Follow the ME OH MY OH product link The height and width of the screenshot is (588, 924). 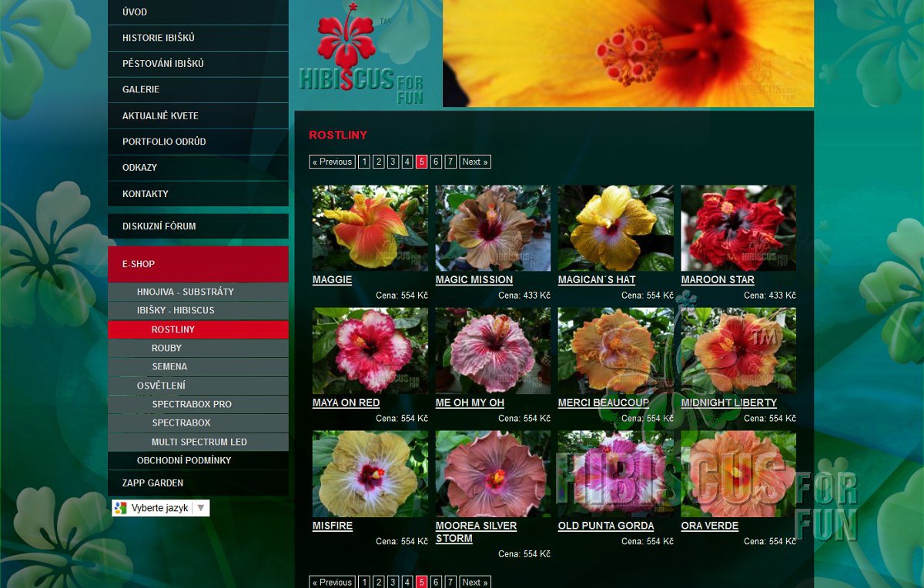(x=470, y=403)
